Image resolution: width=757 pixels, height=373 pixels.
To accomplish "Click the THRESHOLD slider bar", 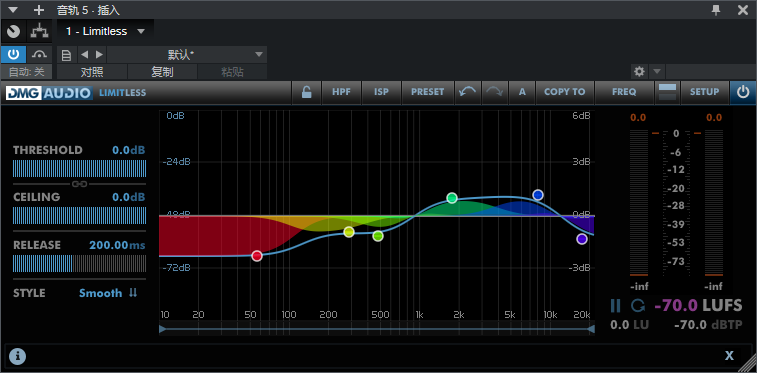I will 79,168.
